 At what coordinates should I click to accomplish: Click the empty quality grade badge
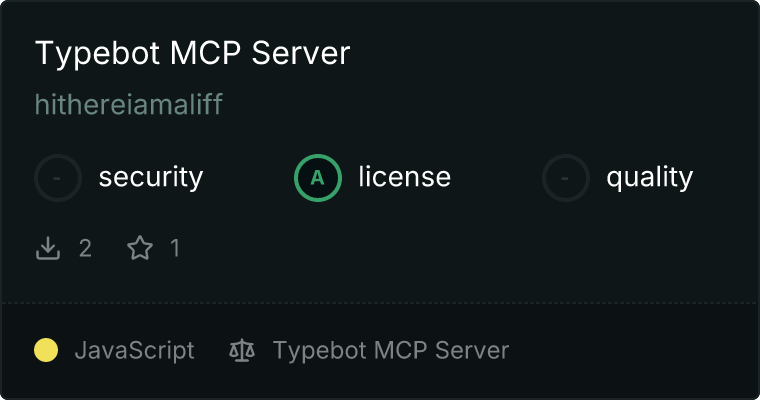(x=566, y=178)
